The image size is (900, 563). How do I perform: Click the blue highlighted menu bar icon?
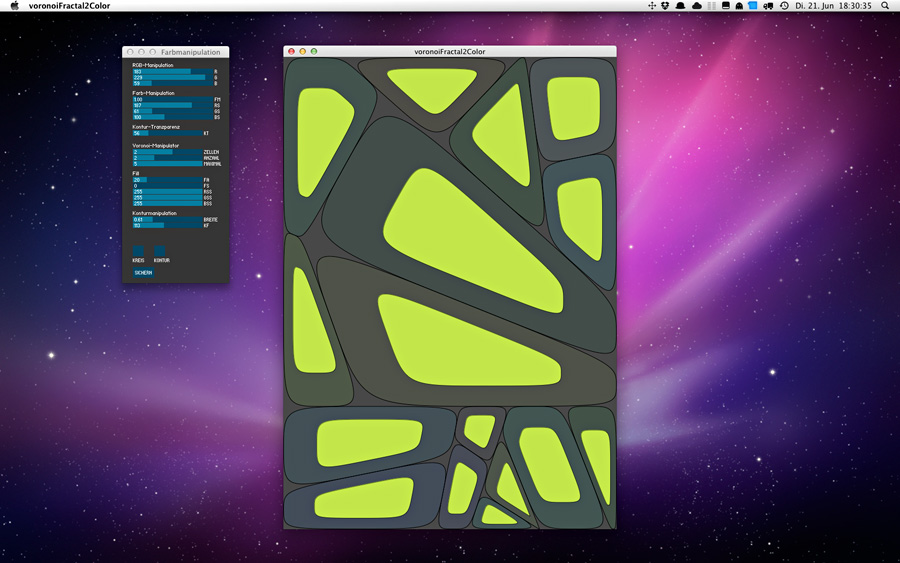753,6
